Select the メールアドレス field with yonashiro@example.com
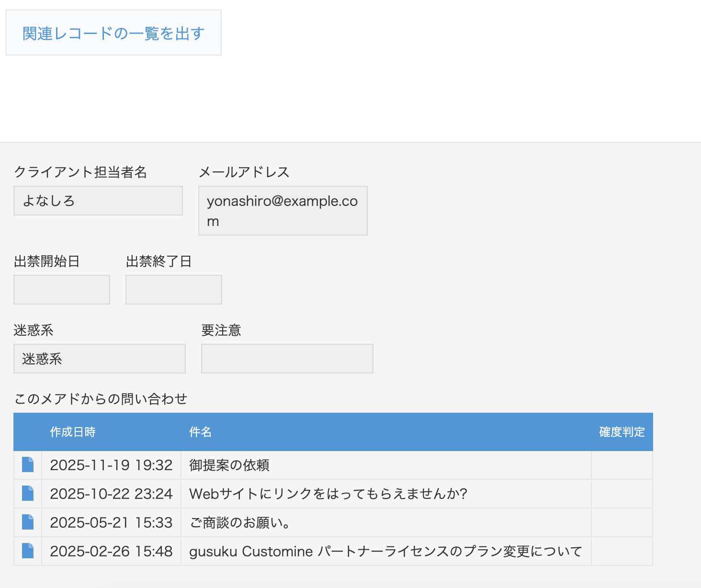 (283, 211)
